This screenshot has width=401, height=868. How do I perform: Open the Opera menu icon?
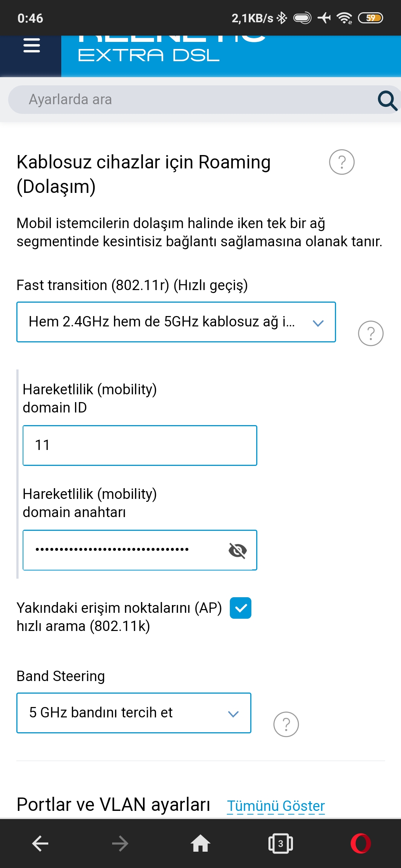point(361,844)
